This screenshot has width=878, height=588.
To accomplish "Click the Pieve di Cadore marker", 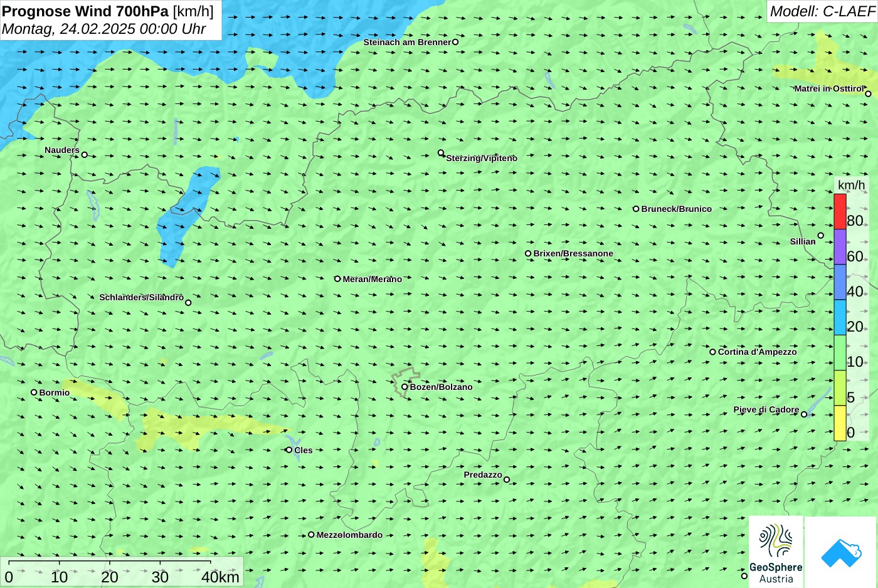I will click(x=804, y=414).
